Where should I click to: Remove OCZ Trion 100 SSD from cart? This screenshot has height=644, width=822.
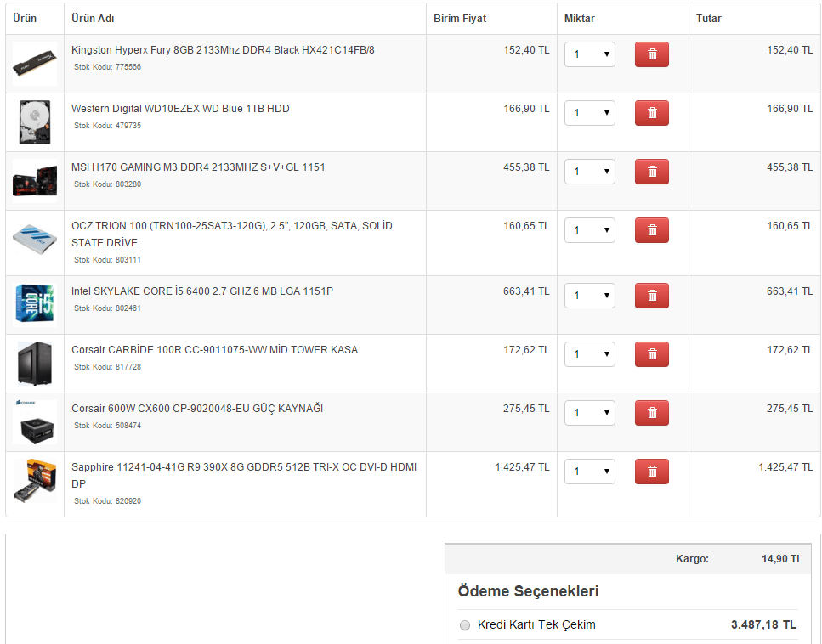[x=651, y=230]
